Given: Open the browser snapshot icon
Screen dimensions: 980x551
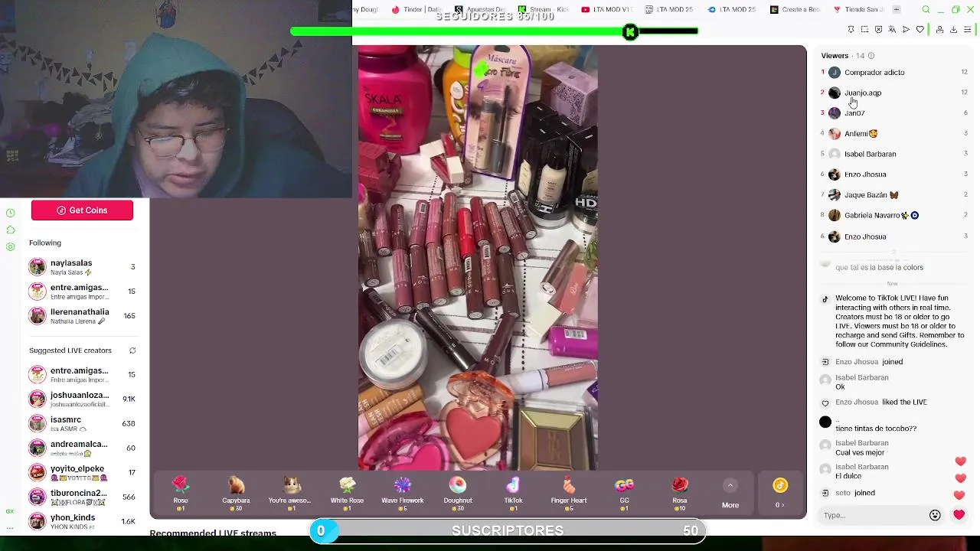Looking at the screenshot, I should point(864,29).
